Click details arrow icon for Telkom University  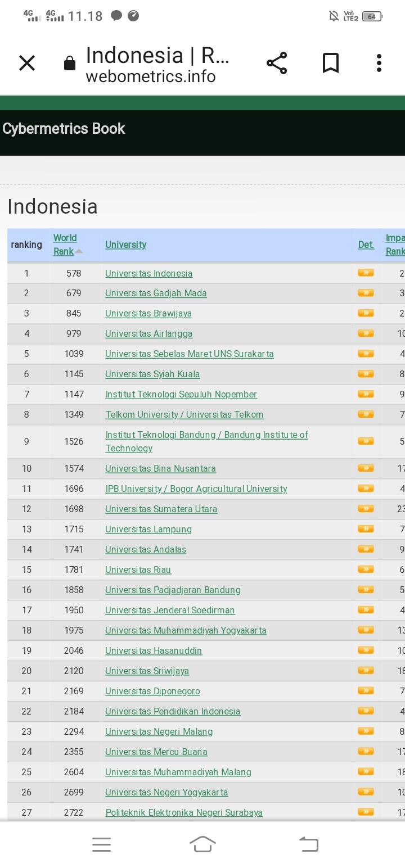click(366, 414)
